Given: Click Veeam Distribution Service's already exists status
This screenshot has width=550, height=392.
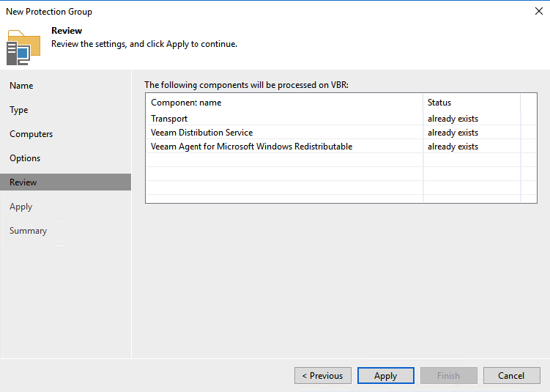Looking at the screenshot, I should [x=453, y=133].
